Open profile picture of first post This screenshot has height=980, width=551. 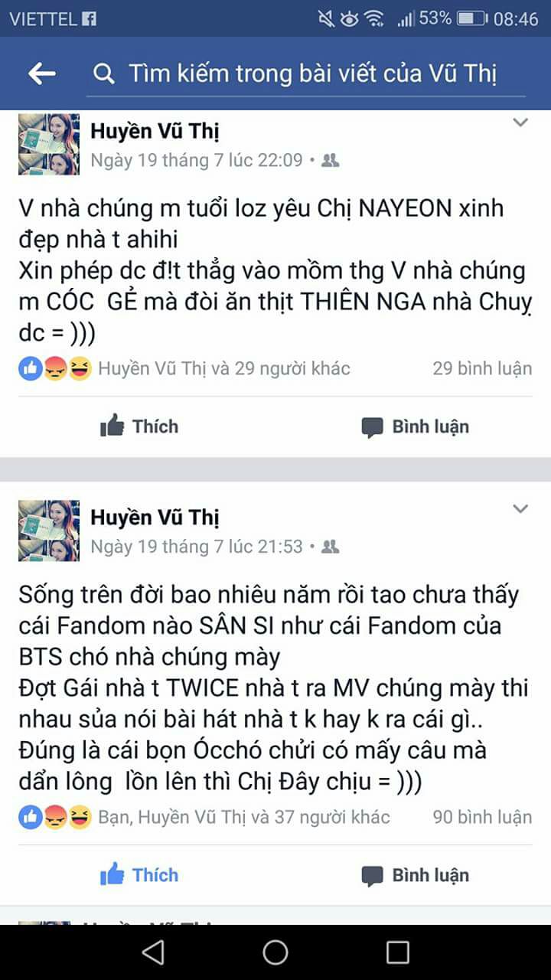tap(49, 144)
